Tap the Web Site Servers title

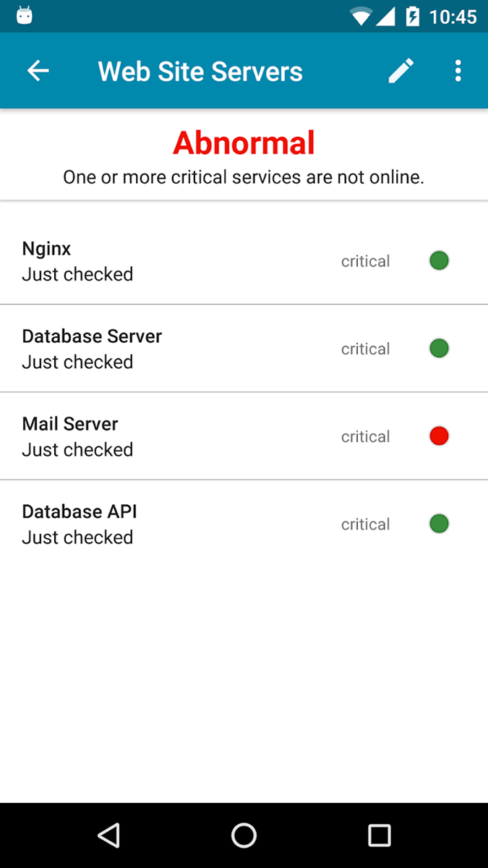click(200, 72)
